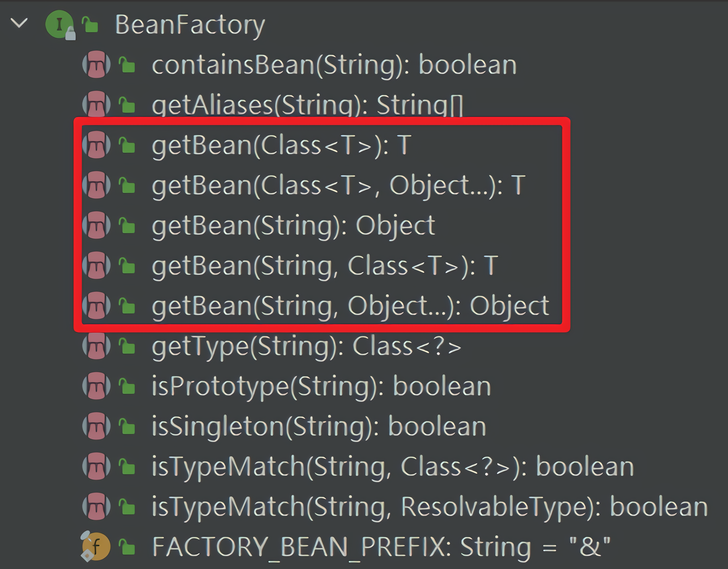The image size is (728, 569).
Task: Select isTypeMatch(String, Class<?>): boolean method
Action: click(393, 467)
